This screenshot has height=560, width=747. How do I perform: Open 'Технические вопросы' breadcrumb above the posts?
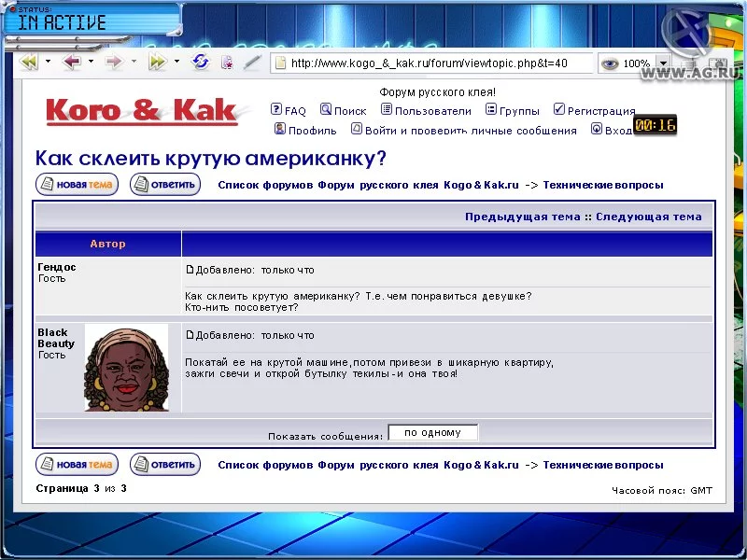click(603, 185)
